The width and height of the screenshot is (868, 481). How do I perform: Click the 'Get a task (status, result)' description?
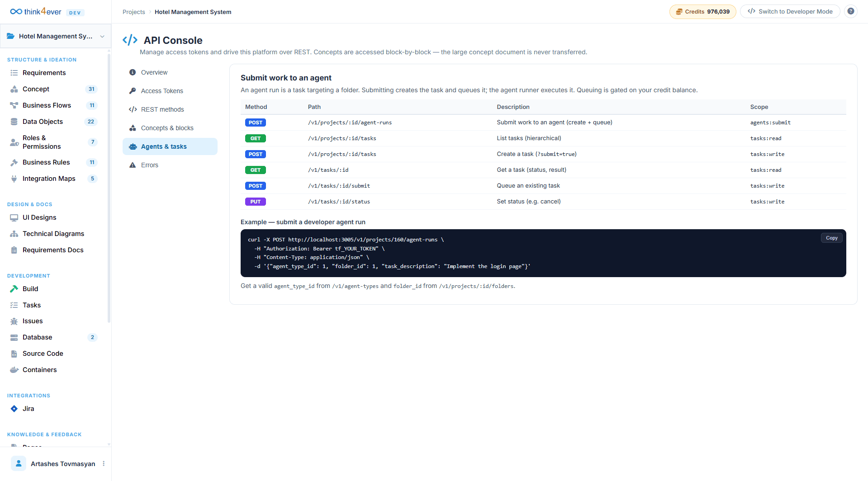click(x=531, y=170)
